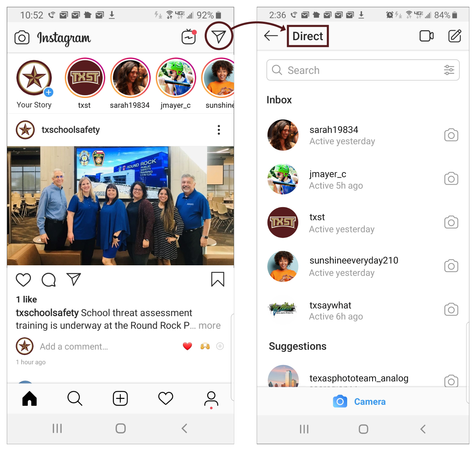Open more emoji reactions plus icon
476x450 pixels.
[220, 346]
